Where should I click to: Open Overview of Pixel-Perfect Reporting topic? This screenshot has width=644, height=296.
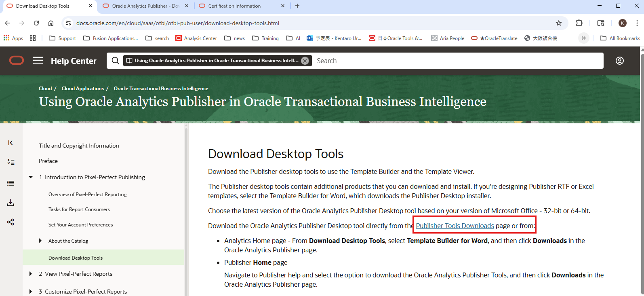87,195
